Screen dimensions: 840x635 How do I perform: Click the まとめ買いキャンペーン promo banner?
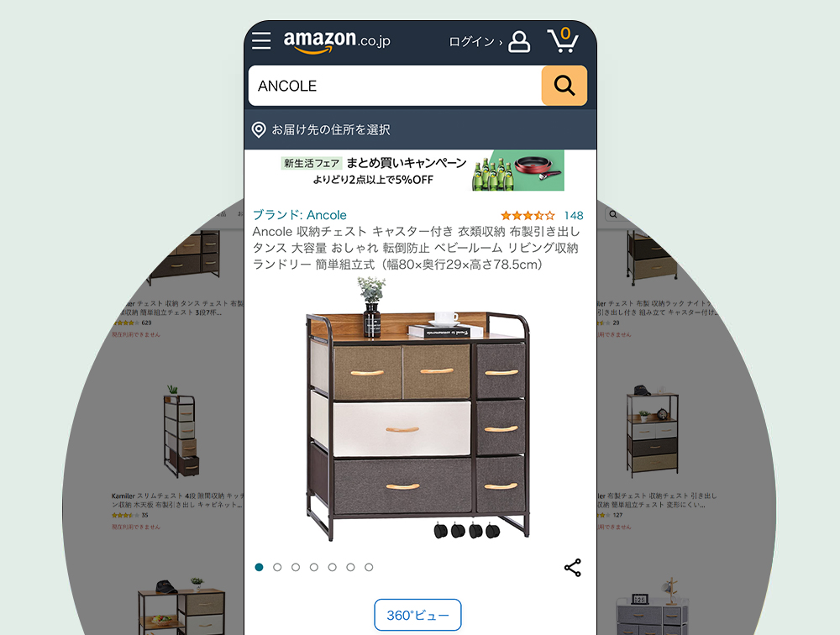[x=423, y=171]
